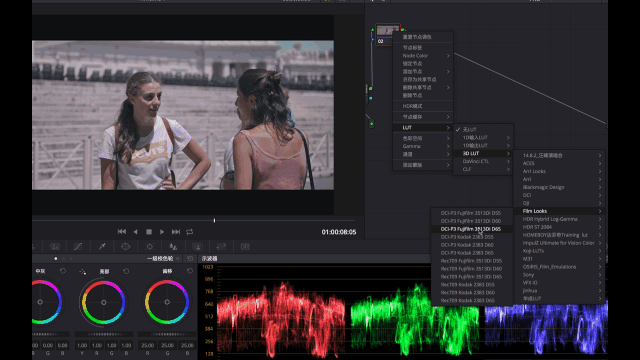Click center of the 偏移 offset wheel
Image resolution: width=640 pixels, height=360 pixels.
coord(167,302)
